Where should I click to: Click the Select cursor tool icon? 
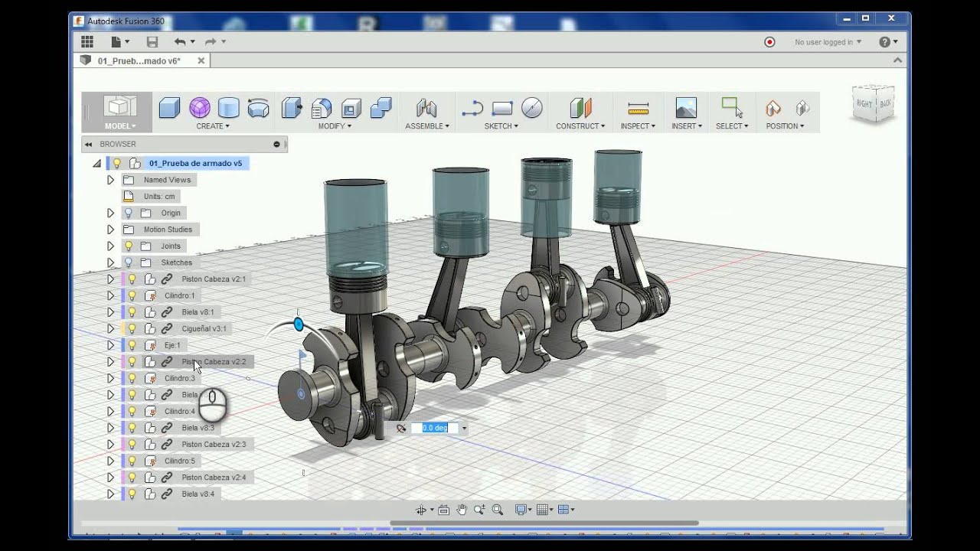tap(732, 108)
